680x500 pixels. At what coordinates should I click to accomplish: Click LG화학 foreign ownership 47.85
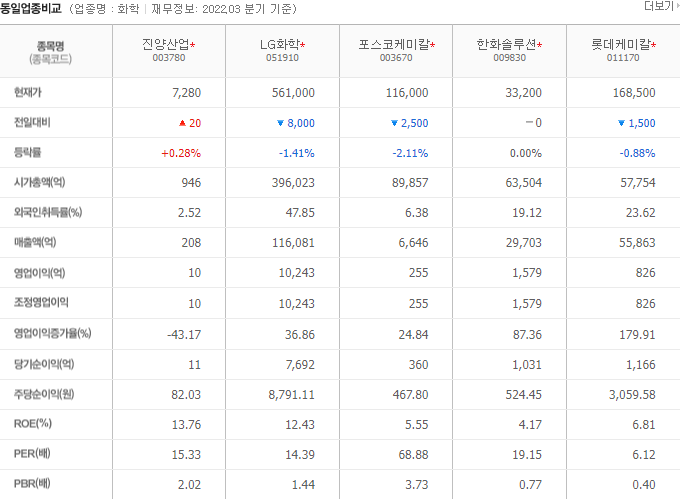300,212
